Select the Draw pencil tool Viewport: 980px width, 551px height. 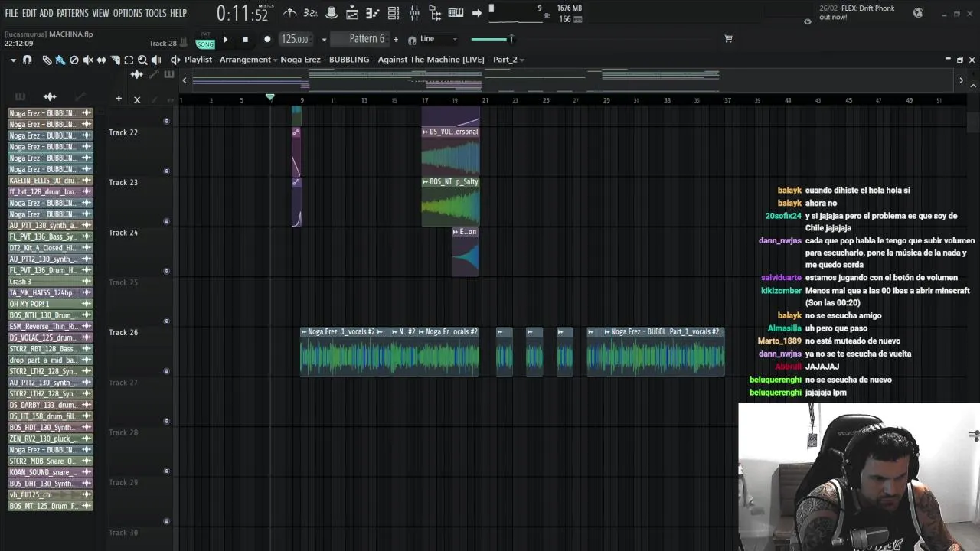tap(47, 60)
